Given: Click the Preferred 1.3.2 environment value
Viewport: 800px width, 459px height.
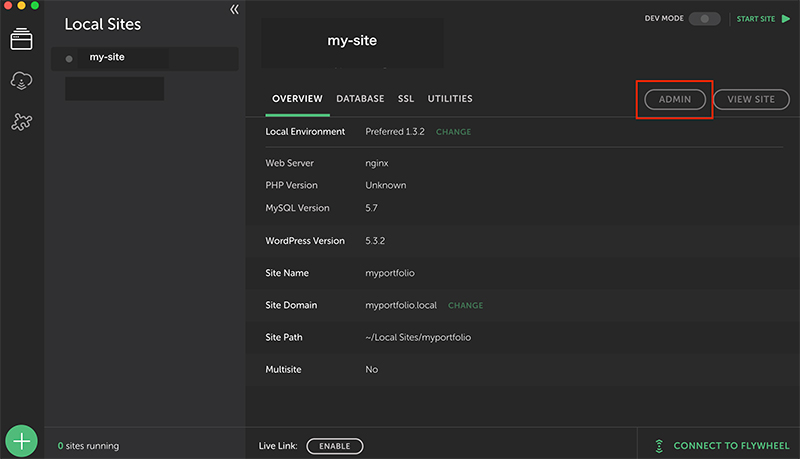Looking at the screenshot, I should (x=395, y=132).
